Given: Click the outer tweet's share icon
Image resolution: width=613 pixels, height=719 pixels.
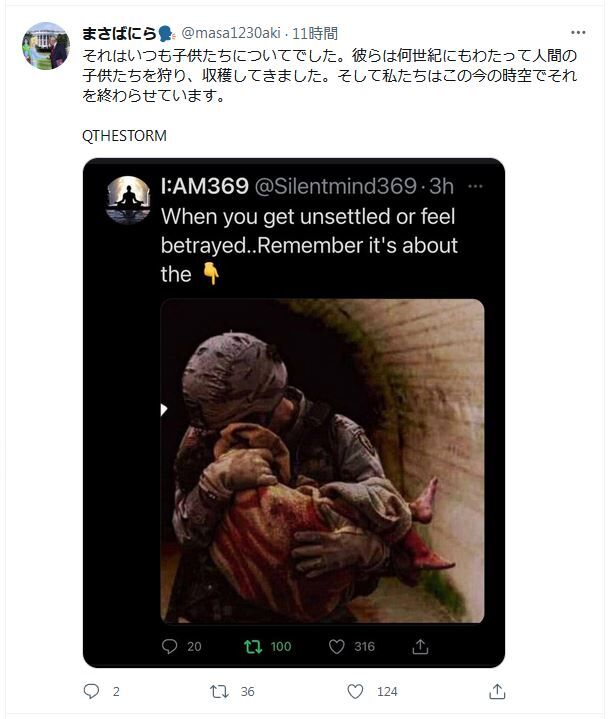Looking at the screenshot, I should [x=497, y=691].
